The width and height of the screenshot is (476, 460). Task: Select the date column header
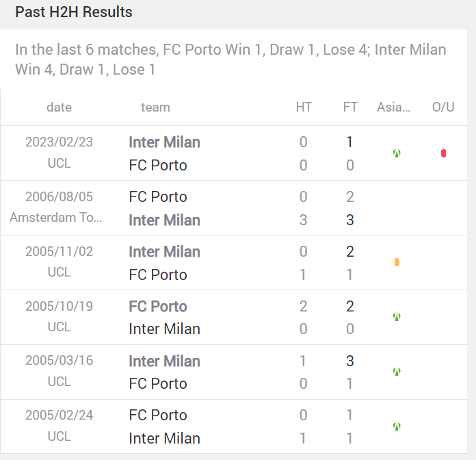tap(59, 107)
